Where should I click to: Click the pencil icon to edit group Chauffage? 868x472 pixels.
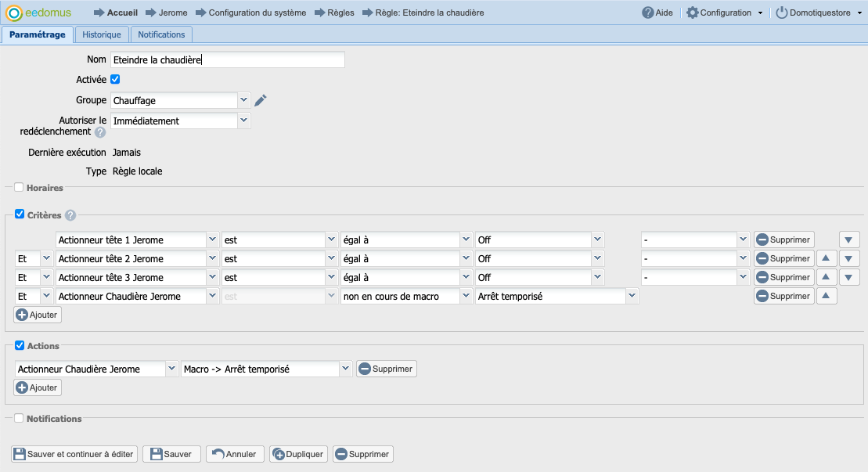point(261,100)
